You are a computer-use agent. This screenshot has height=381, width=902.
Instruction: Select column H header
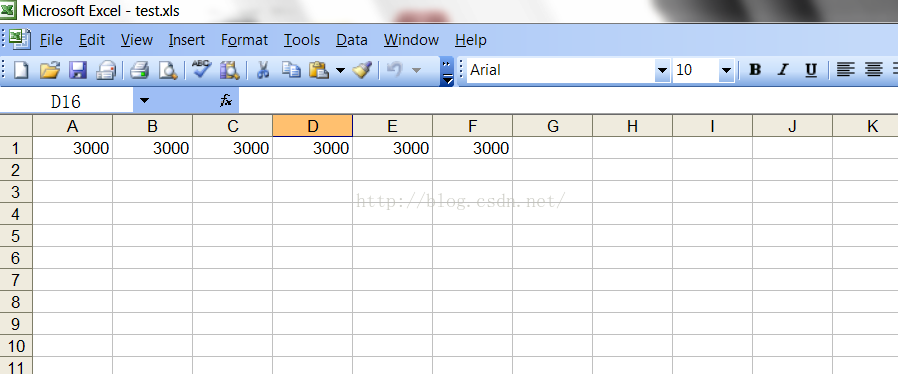(632, 126)
